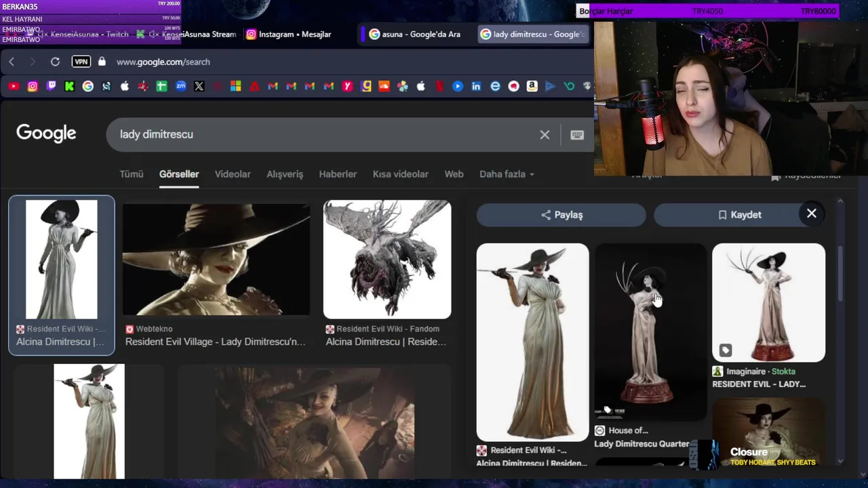Viewport: 868px width, 488px height.
Task: Click the browser forward arrow
Action: [33, 62]
